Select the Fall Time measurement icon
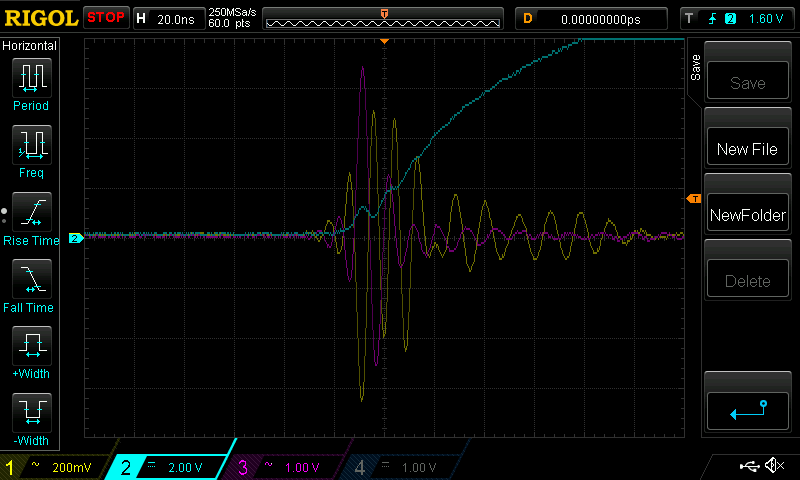Viewport: 800px width, 480px height. 32,279
